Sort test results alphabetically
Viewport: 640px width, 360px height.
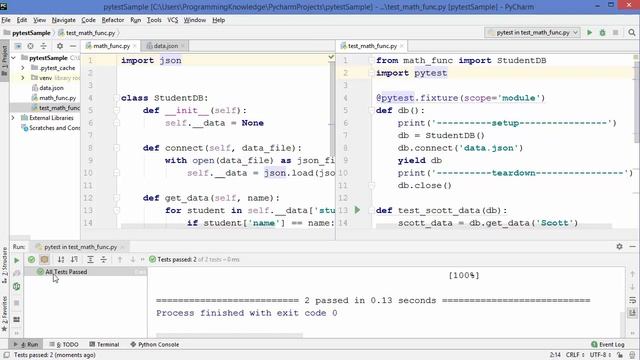(61, 260)
